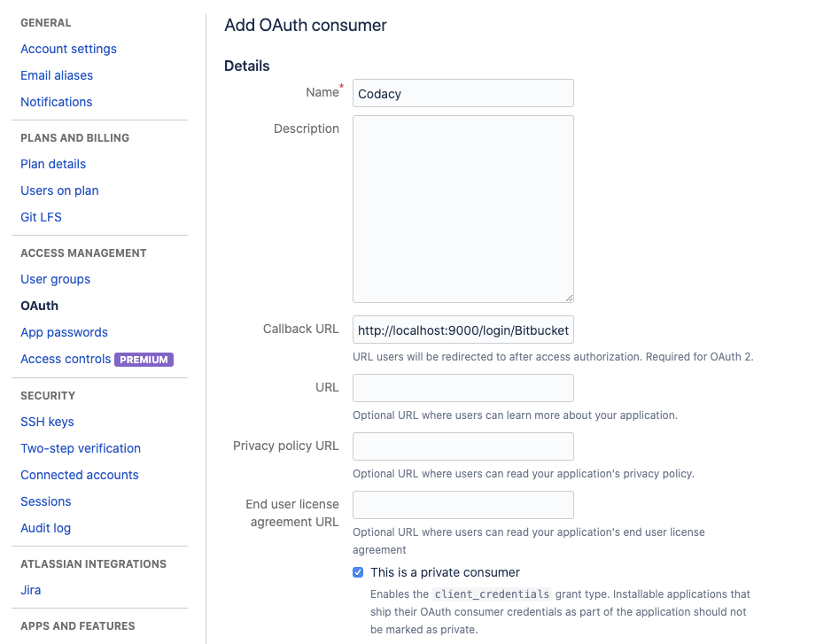View Connected accounts
The height and width of the screenshot is (644, 839).
click(x=79, y=475)
